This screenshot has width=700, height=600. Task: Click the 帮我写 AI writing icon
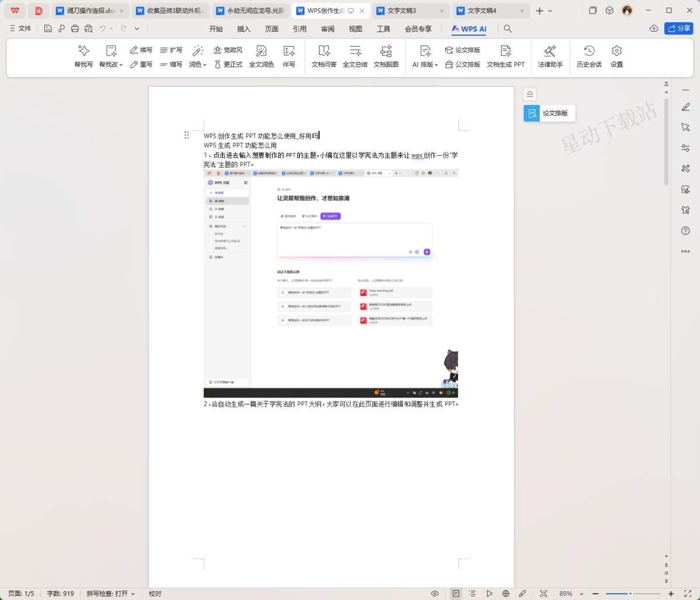[83, 57]
